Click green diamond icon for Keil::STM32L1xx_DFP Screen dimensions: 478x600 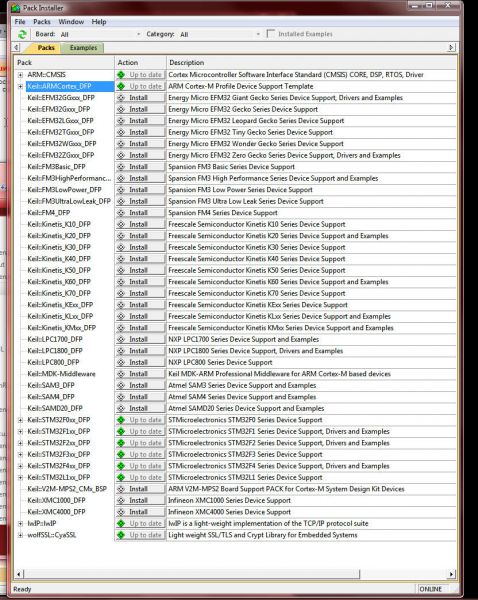pos(121,477)
